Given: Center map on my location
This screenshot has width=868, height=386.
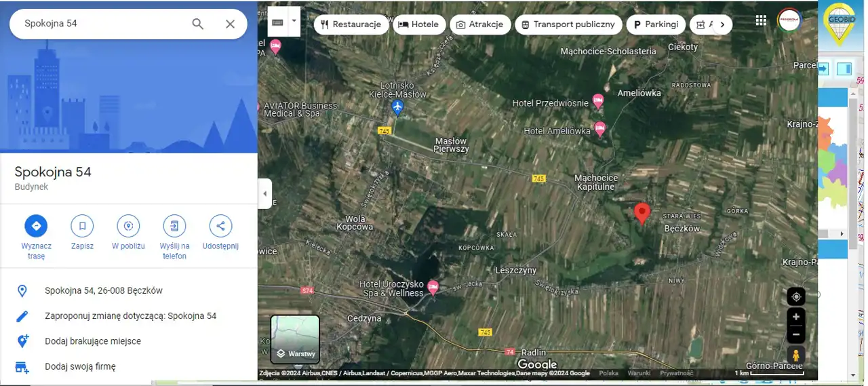Looking at the screenshot, I should click(796, 296).
